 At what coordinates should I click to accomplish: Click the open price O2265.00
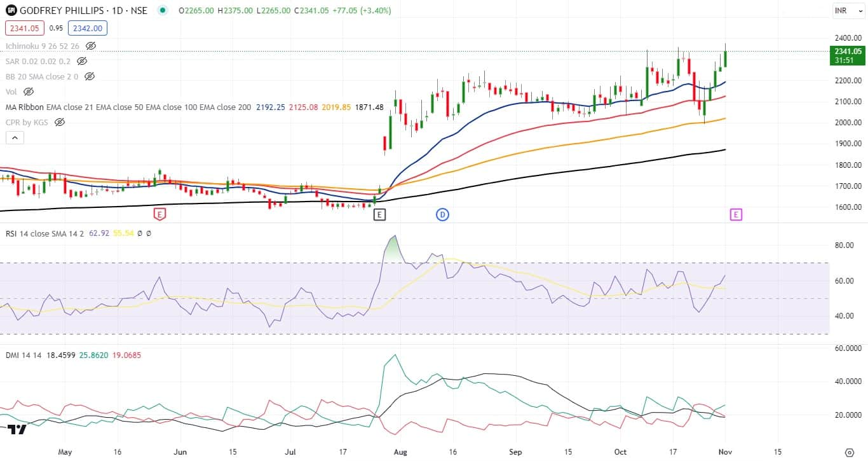point(196,11)
